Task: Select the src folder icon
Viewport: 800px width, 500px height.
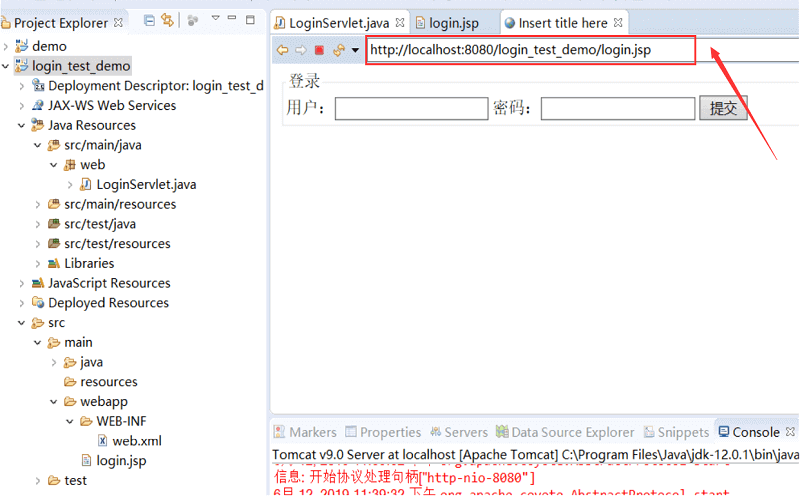Action: point(37,323)
